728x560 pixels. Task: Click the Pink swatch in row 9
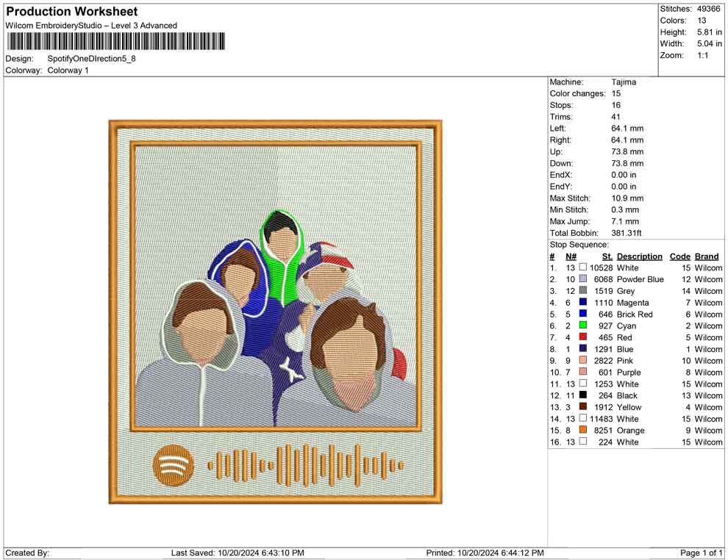coord(582,361)
